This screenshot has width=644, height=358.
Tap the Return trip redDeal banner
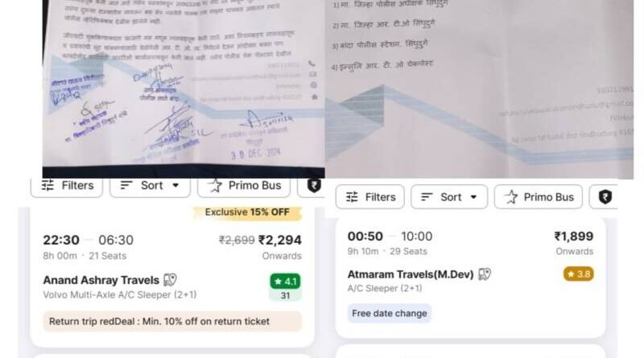click(172, 322)
